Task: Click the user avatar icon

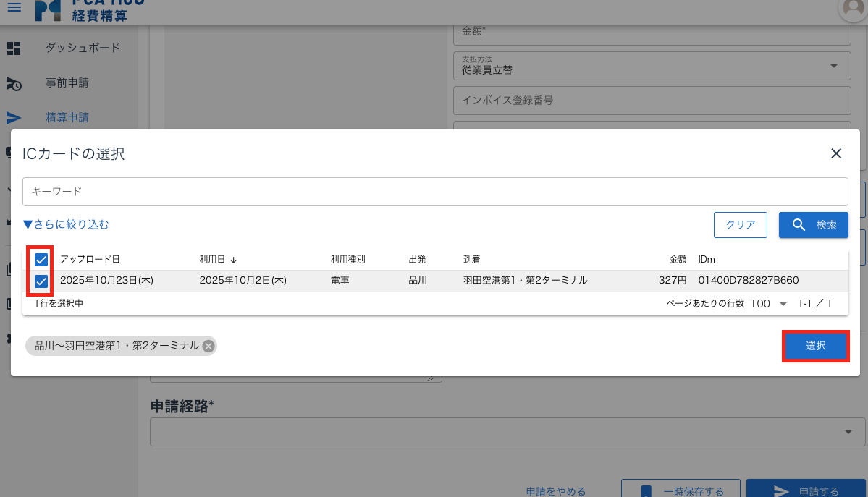Action: [x=852, y=7]
